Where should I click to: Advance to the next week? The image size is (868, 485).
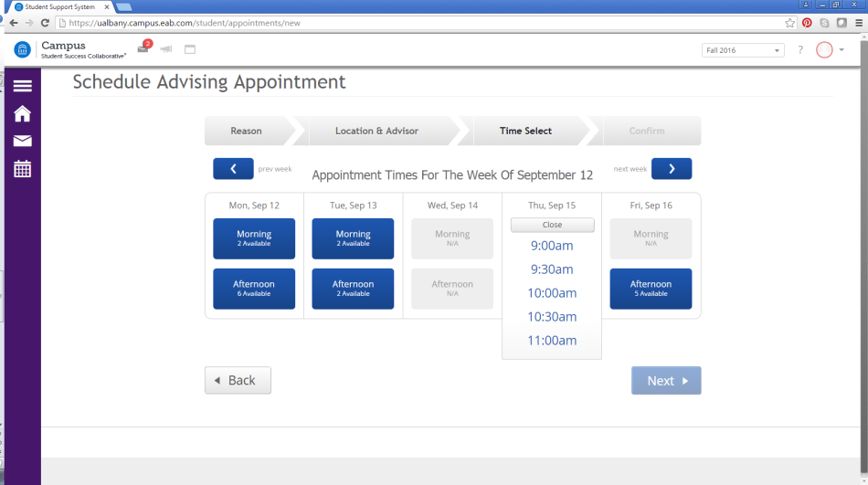(671, 169)
